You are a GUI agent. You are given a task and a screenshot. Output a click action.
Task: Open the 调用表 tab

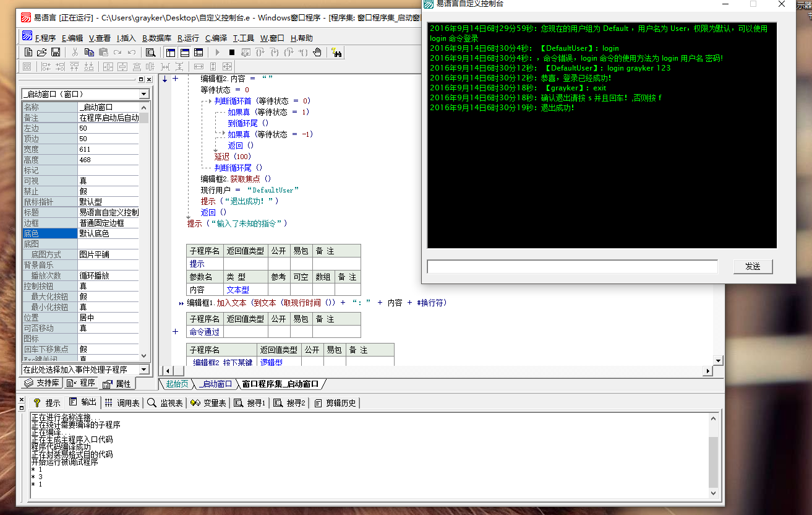(122, 403)
